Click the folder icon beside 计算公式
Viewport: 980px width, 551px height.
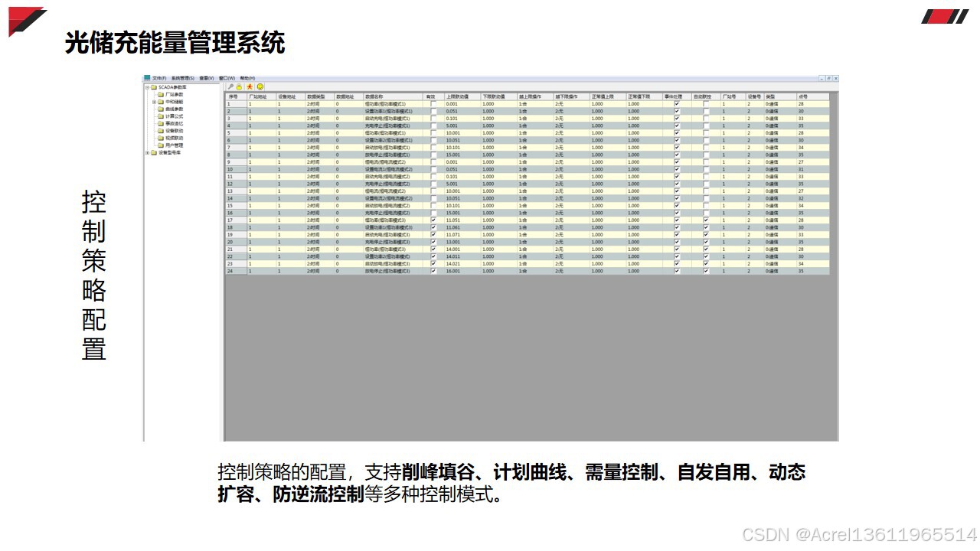click(160, 116)
